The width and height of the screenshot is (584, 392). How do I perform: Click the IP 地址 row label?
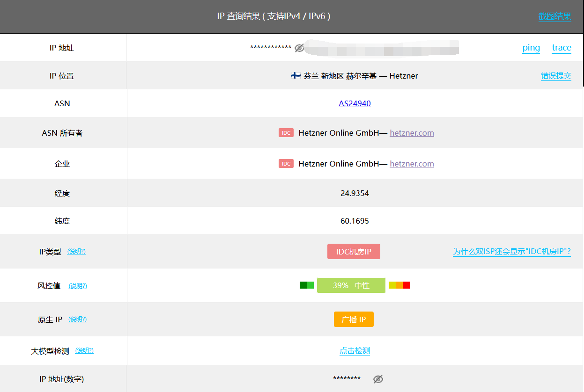point(62,48)
